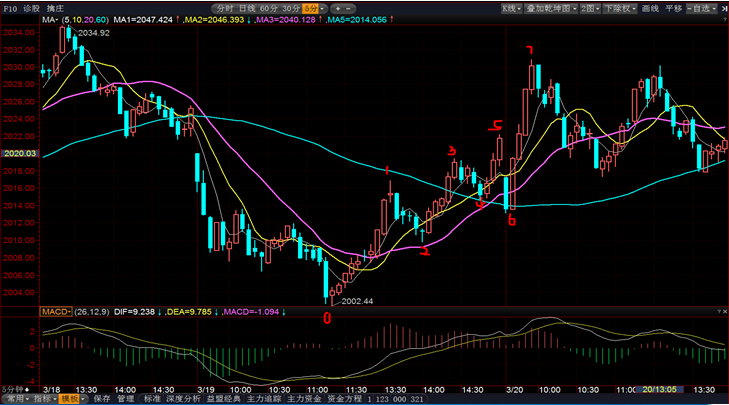Select the 资金方程 template tab
This screenshot has height=405, width=729.
(345, 399)
